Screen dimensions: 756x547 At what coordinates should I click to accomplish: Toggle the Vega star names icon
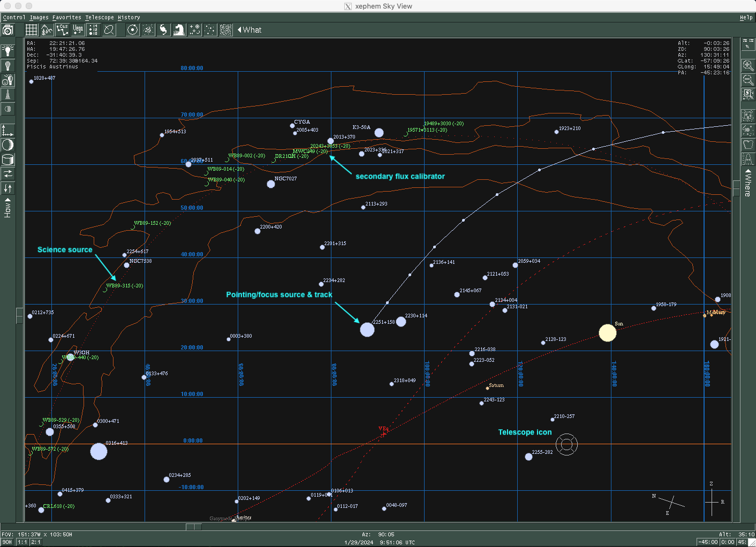[78, 30]
